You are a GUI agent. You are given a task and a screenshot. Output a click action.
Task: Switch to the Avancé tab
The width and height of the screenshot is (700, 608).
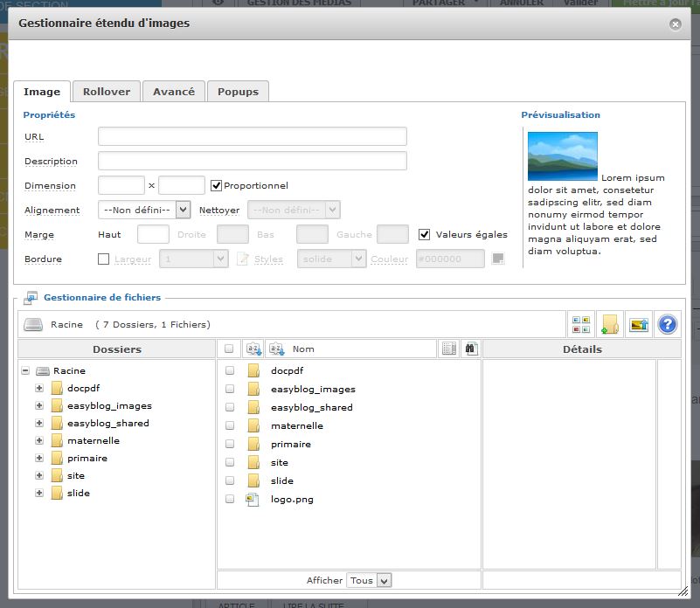tap(174, 92)
